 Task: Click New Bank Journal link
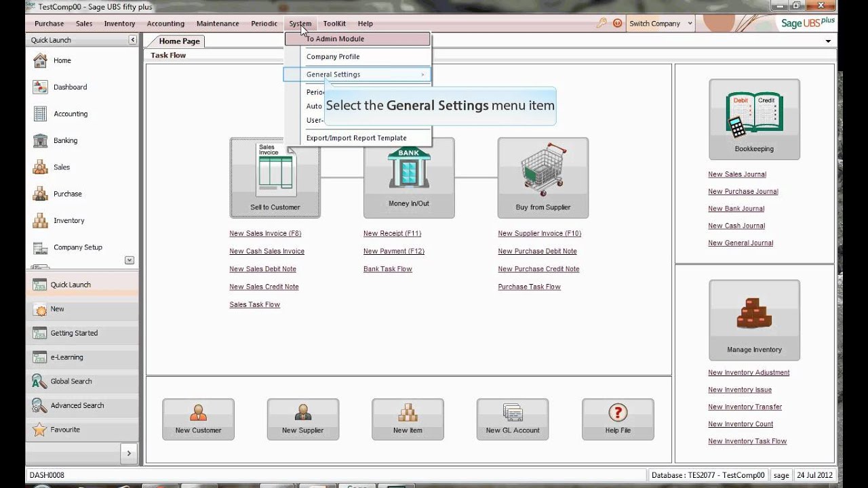pos(736,209)
